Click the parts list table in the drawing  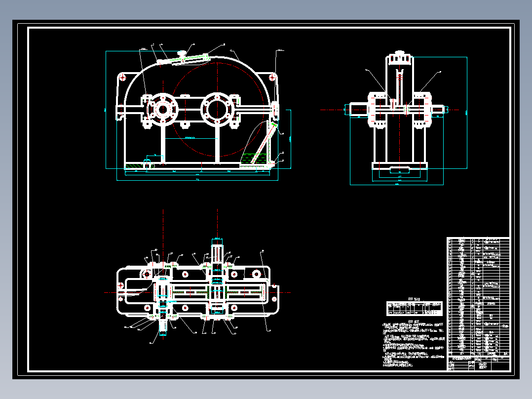click(478, 297)
